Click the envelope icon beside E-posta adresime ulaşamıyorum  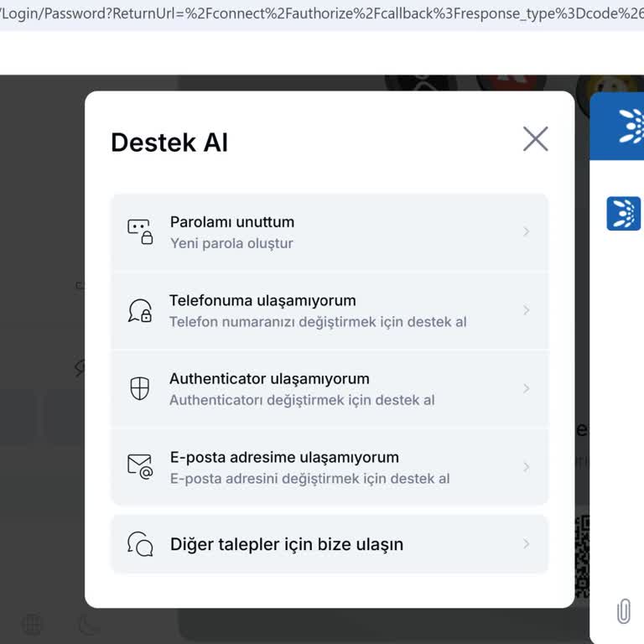(140, 466)
